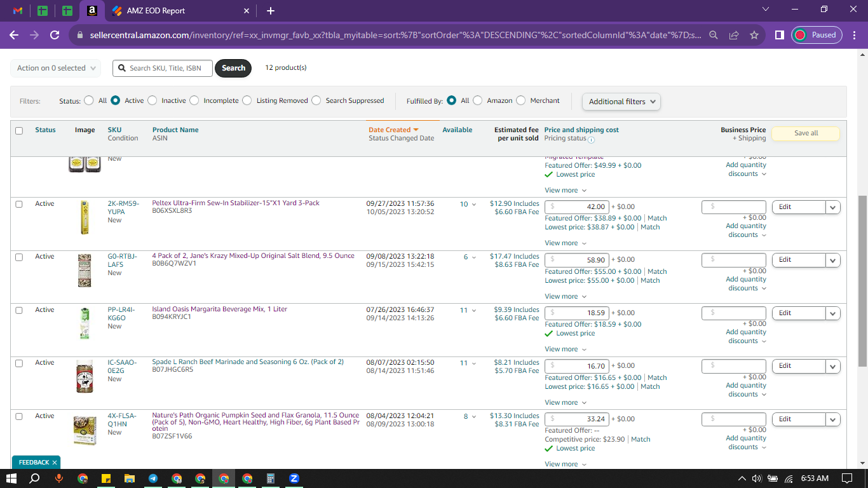Open File Explorer from the taskbar

tap(130, 478)
